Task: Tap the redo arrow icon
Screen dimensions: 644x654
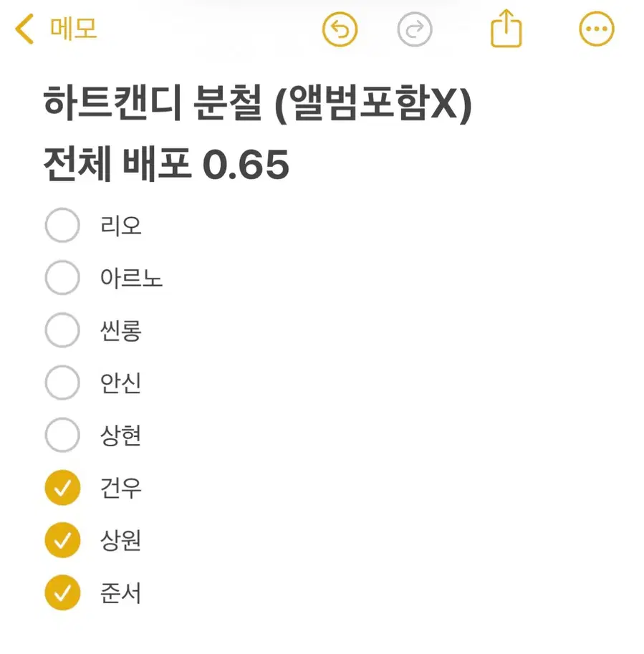Action: (x=415, y=30)
